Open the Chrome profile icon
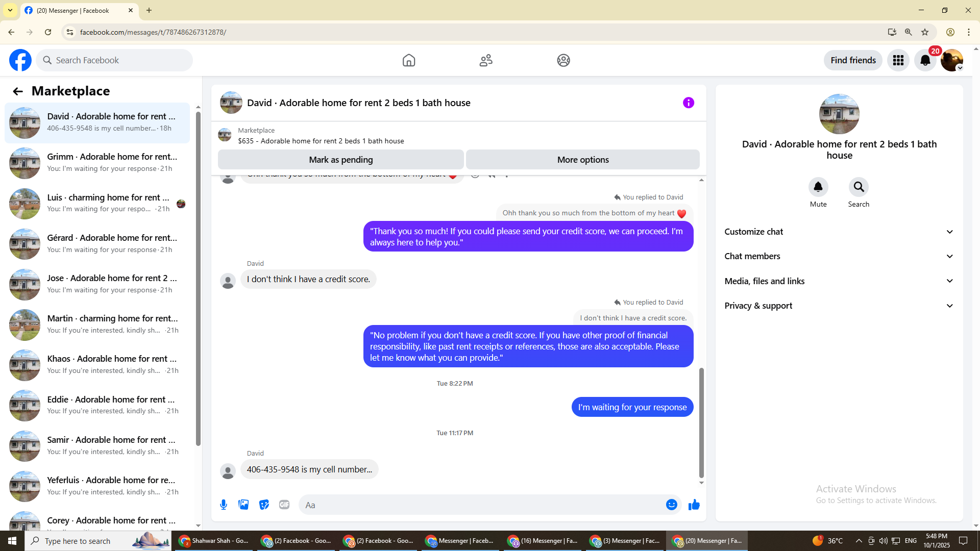980x551 pixels. click(950, 32)
